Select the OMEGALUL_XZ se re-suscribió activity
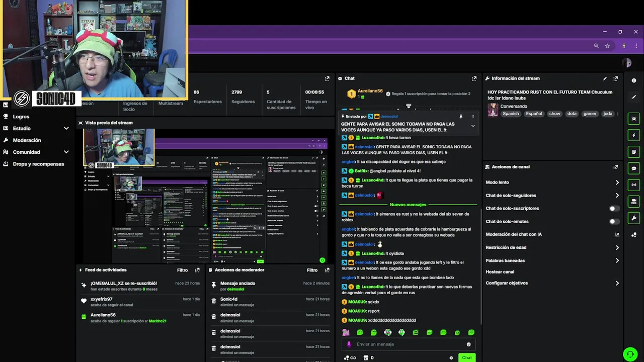Image resolution: width=644 pixels, height=362 pixels. click(141, 286)
